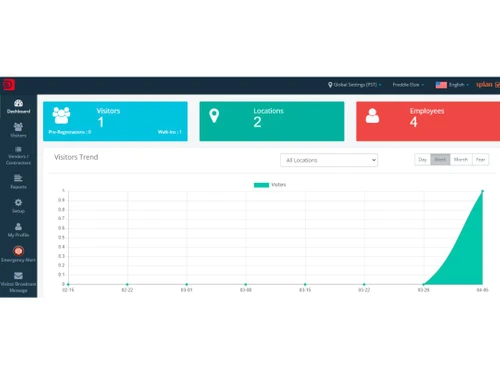The width and height of the screenshot is (500, 375).
Task: Open the Setup gear icon
Action: (18, 202)
